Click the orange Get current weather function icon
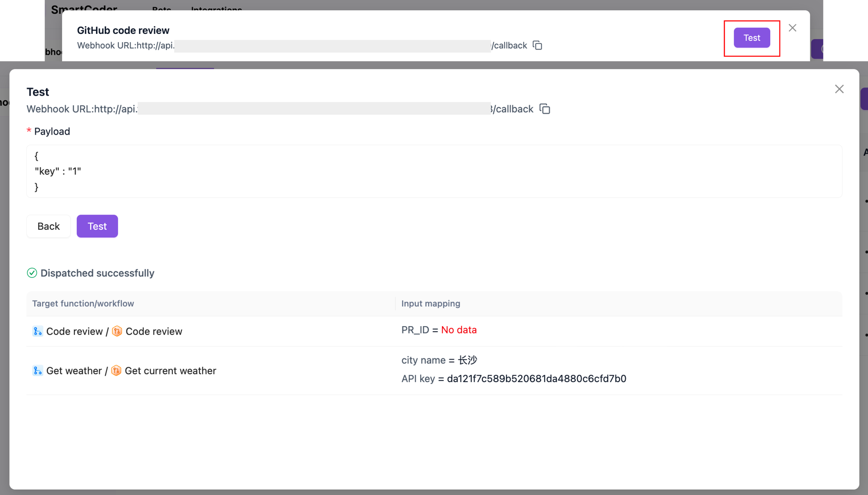868x495 pixels. pyautogui.click(x=116, y=371)
